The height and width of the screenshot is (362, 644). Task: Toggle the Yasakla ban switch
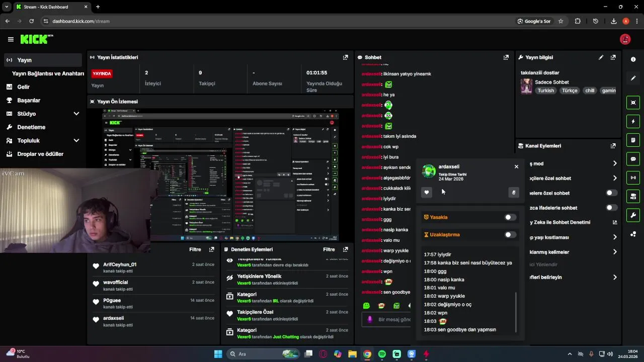click(510, 217)
